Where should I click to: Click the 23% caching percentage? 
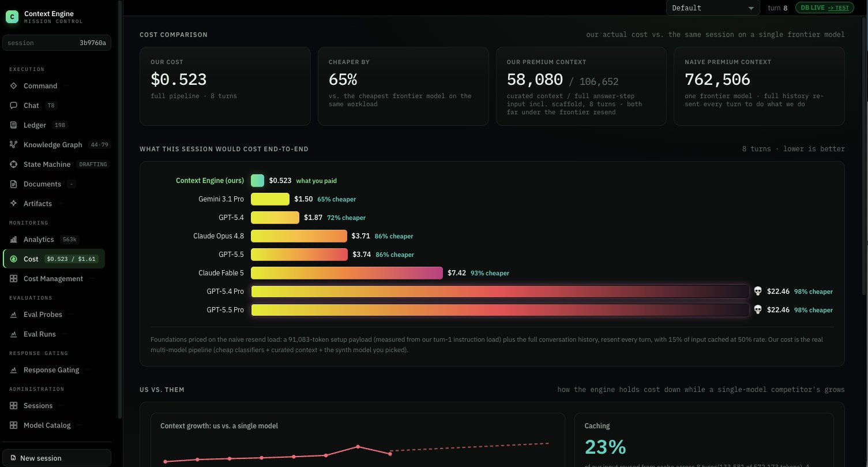pos(606,447)
